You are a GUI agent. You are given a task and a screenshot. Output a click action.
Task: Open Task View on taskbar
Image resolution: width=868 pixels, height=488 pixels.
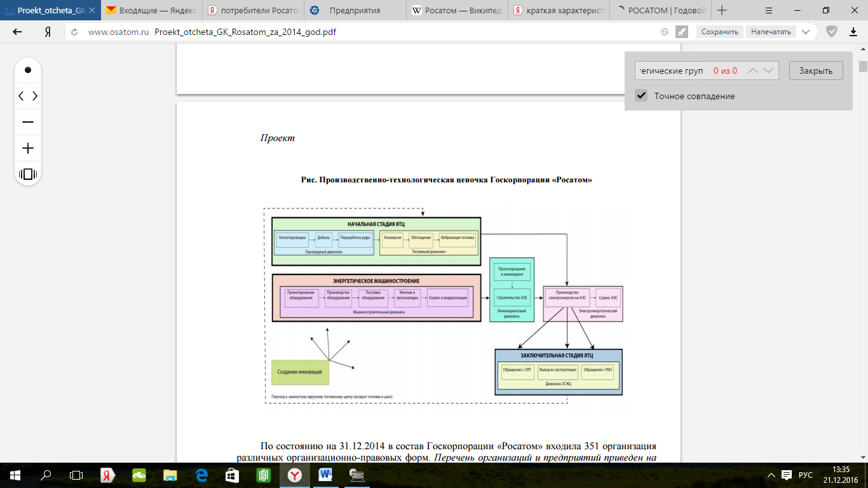(76, 475)
